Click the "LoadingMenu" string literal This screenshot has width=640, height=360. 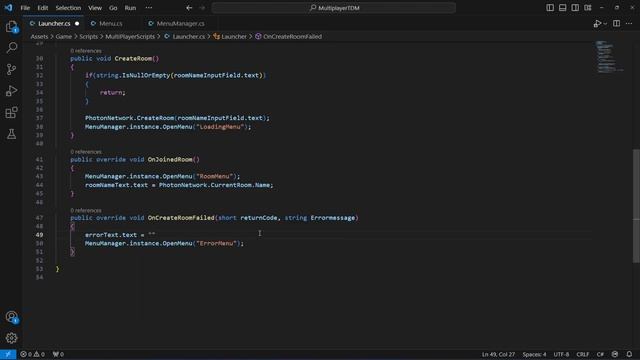click(x=220, y=127)
